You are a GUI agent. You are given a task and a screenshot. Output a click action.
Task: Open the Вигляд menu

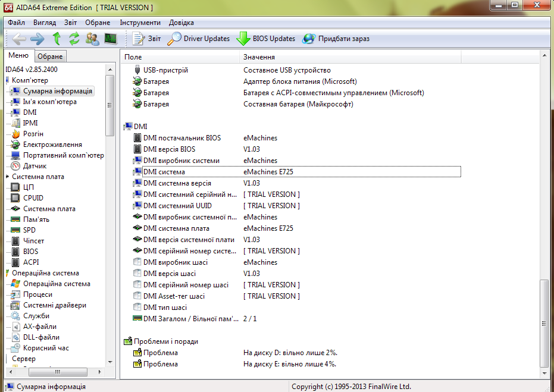tap(45, 23)
